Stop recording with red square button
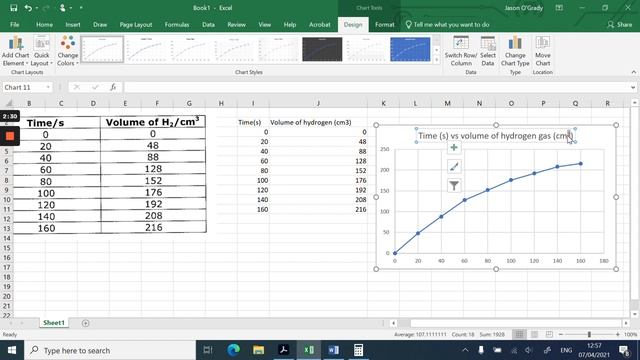This screenshot has height=360, width=640. pos(10,136)
